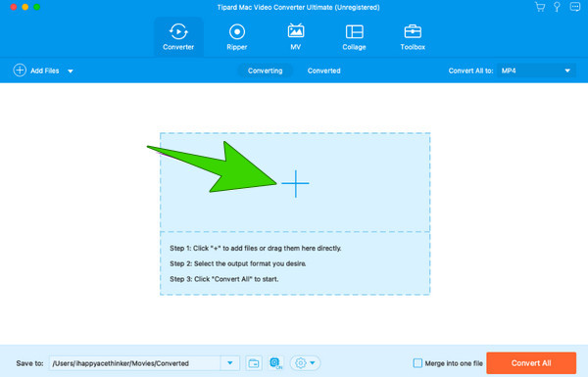Screen dimensions: 588x377
Task: Click the Convert All button
Action: 531,362
